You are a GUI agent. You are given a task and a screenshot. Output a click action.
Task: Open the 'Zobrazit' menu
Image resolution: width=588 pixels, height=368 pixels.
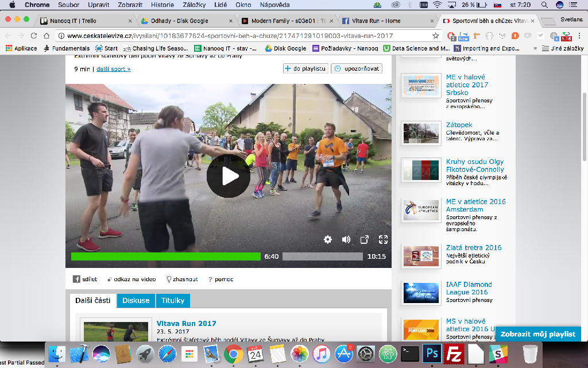point(130,5)
